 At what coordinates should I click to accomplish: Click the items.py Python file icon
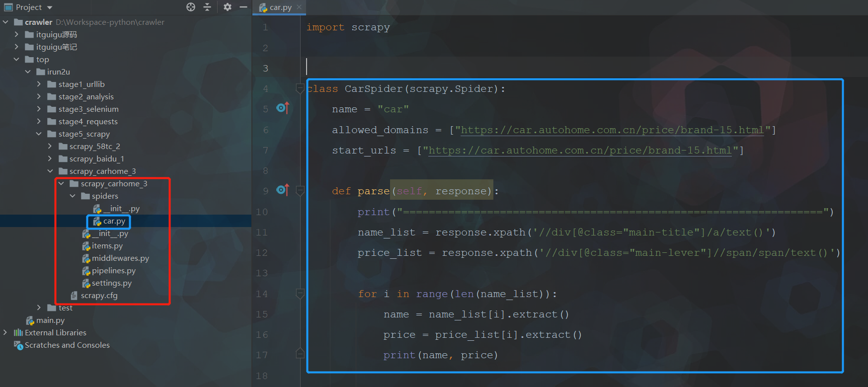pyautogui.click(x=86, y=246)
